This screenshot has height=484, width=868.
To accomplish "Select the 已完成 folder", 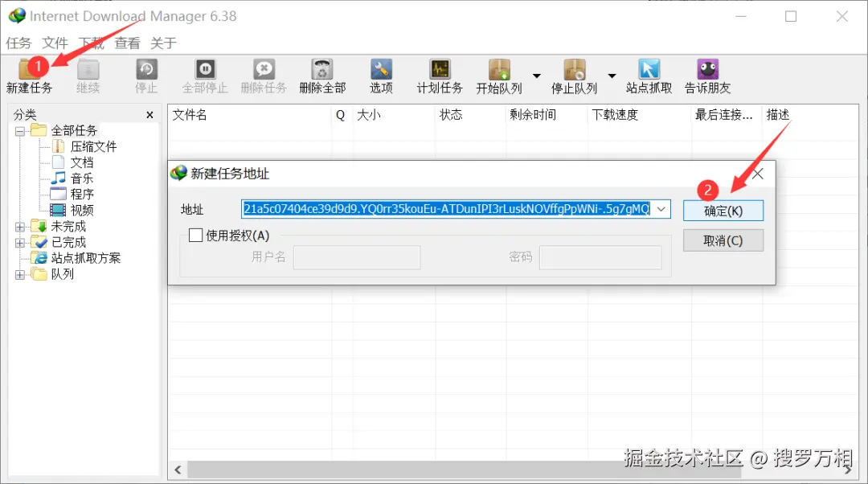I will click(x=68, y=243).
